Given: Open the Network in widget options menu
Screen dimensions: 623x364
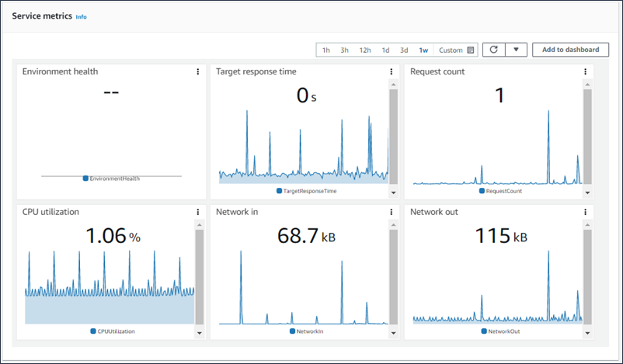Looking at the screenshot, I should click(392, 211).
